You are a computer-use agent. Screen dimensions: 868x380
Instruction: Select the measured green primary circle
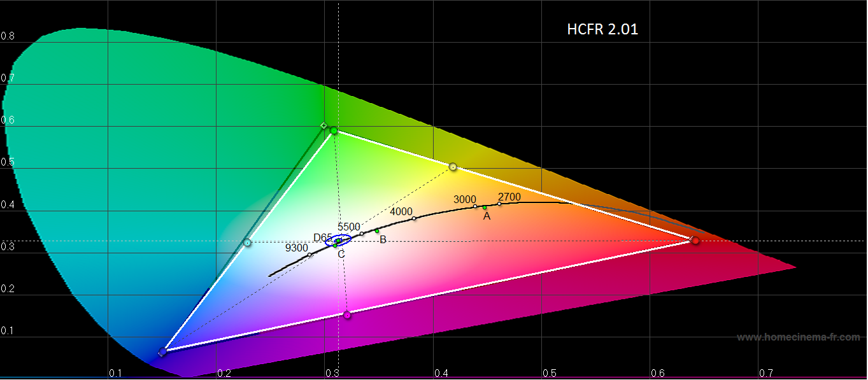click(x=334, y=130)
